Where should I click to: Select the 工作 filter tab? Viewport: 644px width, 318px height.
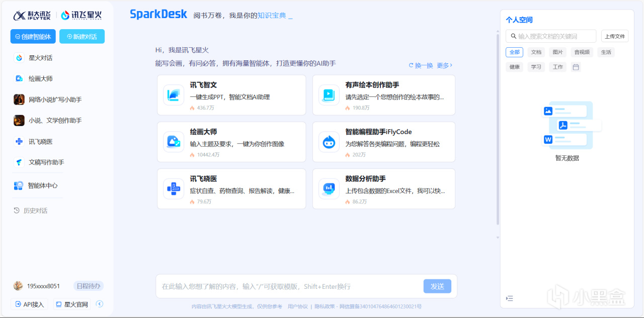tap(558, 67)
